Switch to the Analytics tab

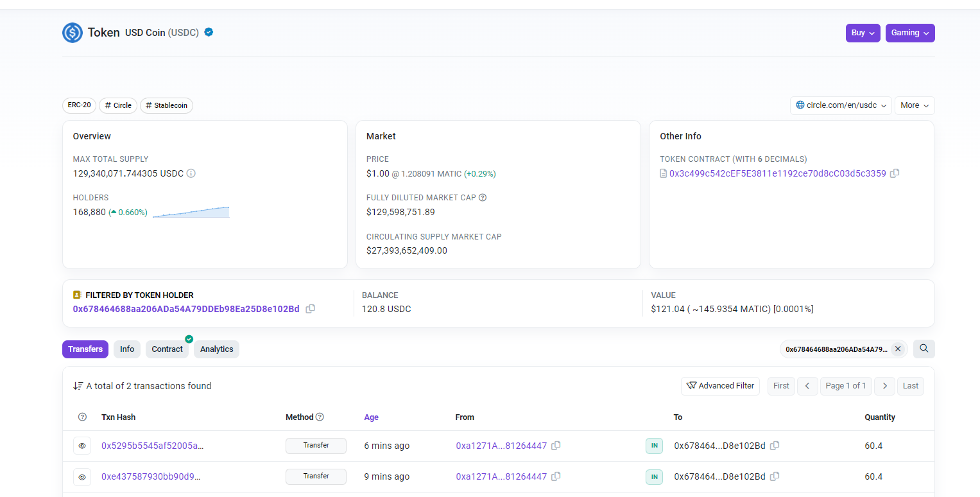216,349
